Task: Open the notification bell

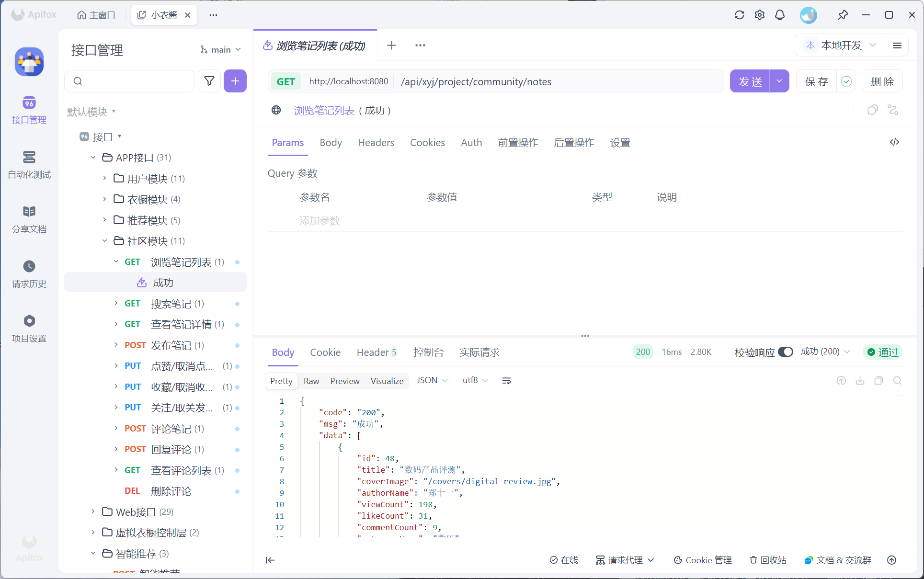Action: point(780,15)
